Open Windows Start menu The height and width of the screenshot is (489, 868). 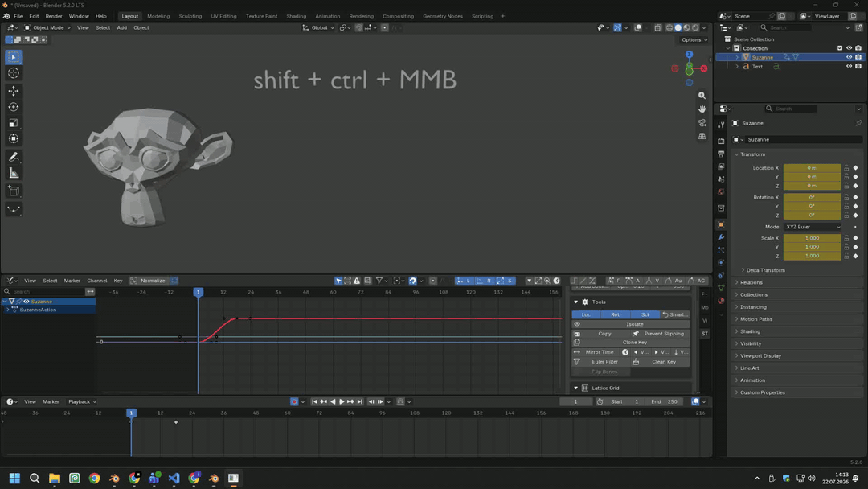coord(15,478)
